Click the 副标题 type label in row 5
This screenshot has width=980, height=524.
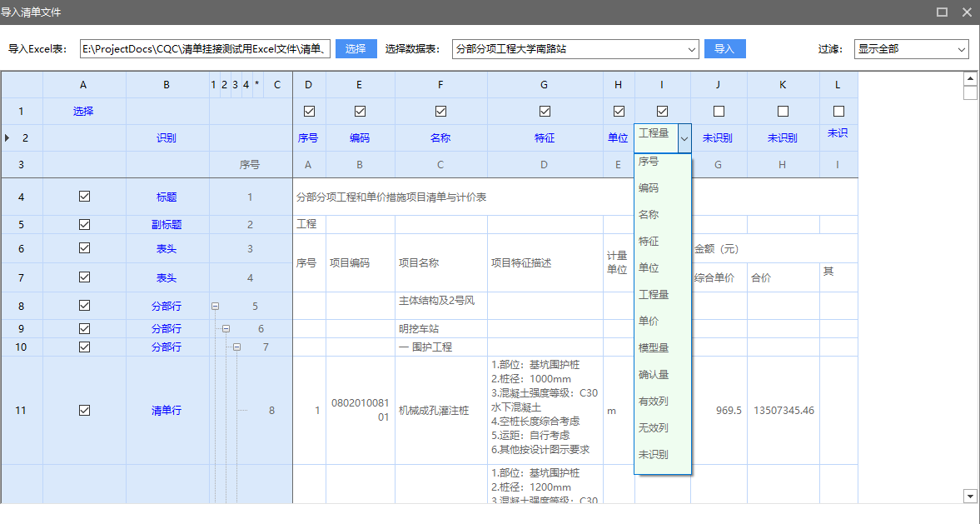167,224
